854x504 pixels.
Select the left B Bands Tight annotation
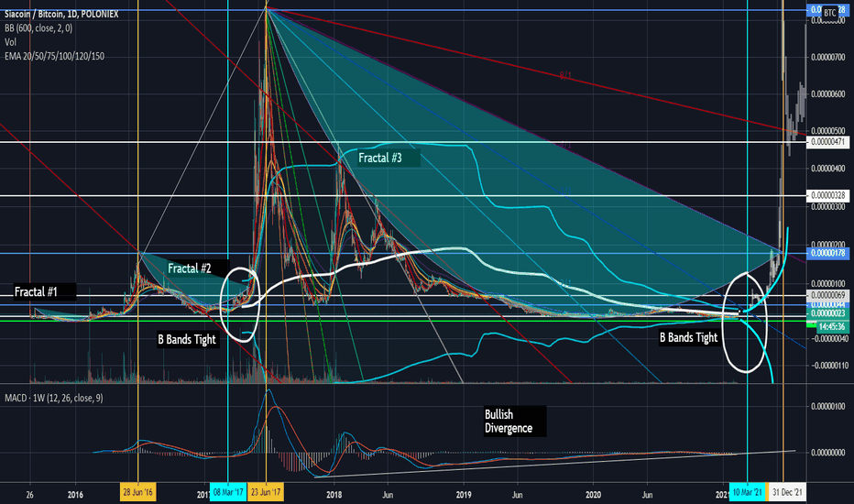pyautogui.click(x=187, y=339)
